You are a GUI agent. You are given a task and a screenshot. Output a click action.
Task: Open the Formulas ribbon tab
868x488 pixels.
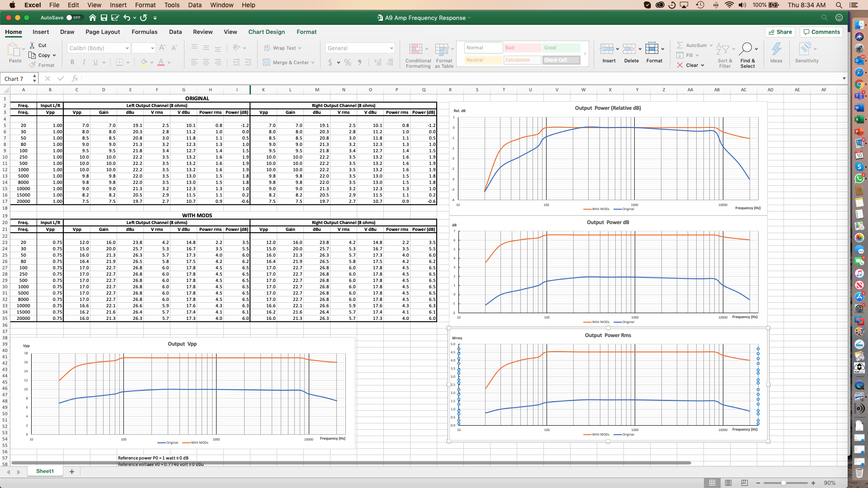[x=144, y=32]
